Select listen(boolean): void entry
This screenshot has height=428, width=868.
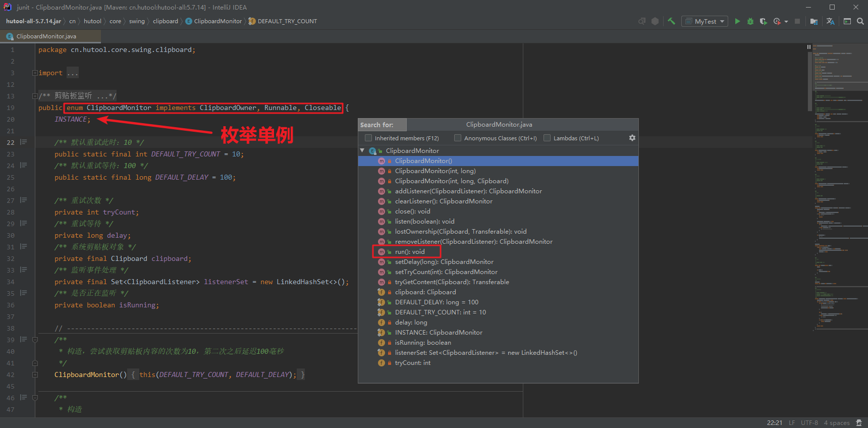pyautogui.click(x=498, y=221)
